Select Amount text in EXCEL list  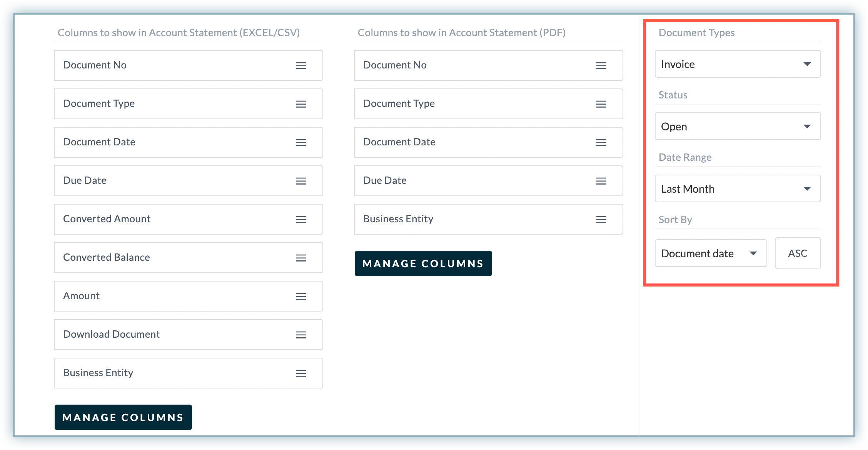[x=81, y=296]
